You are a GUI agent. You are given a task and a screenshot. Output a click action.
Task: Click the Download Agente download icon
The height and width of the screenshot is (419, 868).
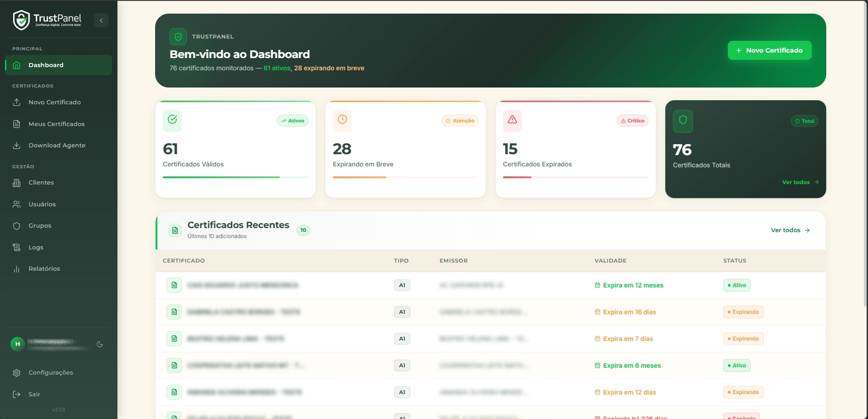[17, 145]
